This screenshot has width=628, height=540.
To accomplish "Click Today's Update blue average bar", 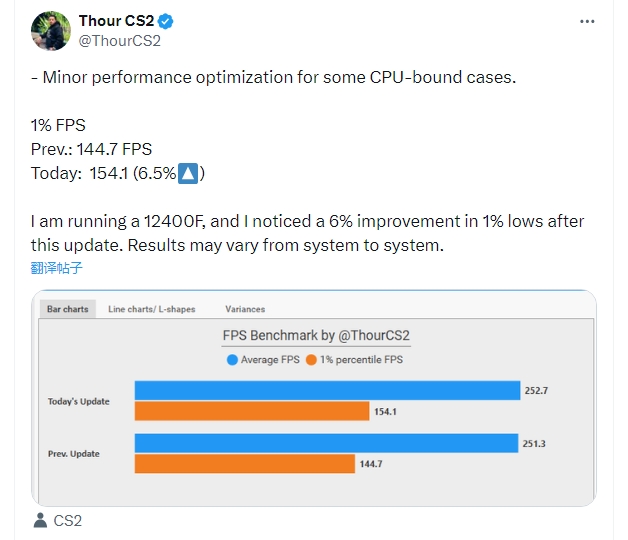I will tap(328, 390).
